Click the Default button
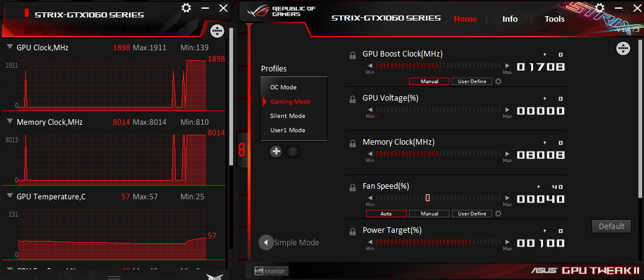644x280 pixels. tap(611, 226)
